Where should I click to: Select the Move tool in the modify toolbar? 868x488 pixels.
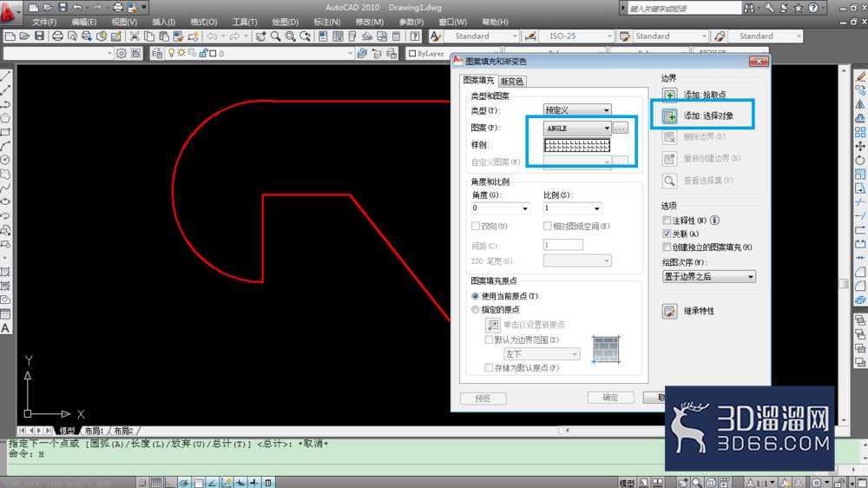coord(860,146)
